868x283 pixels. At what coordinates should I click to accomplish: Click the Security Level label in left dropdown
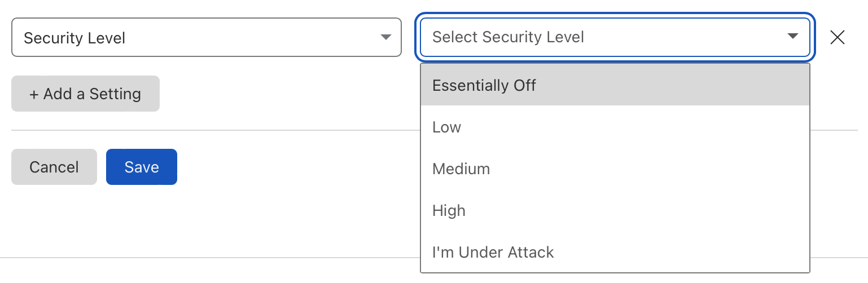point(74,38)
